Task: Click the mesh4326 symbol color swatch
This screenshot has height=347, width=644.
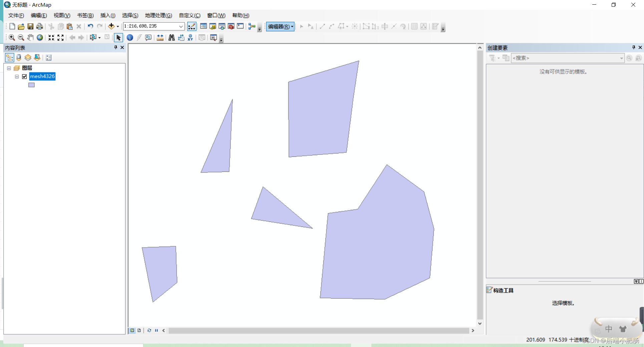Action: pyautogui.click(x=31, y=85)
